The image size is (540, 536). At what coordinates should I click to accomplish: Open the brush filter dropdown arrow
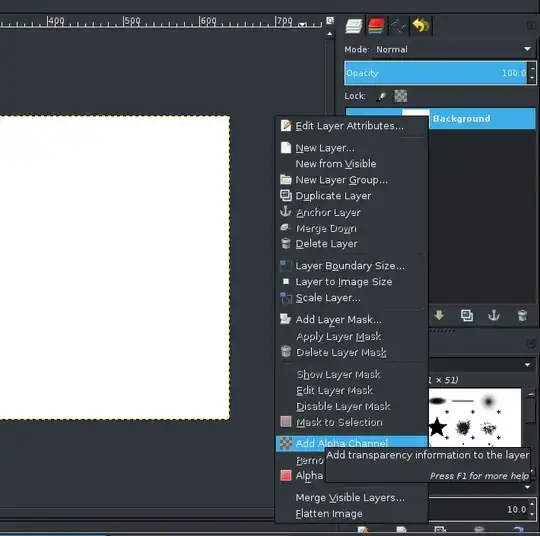point(527,364)
